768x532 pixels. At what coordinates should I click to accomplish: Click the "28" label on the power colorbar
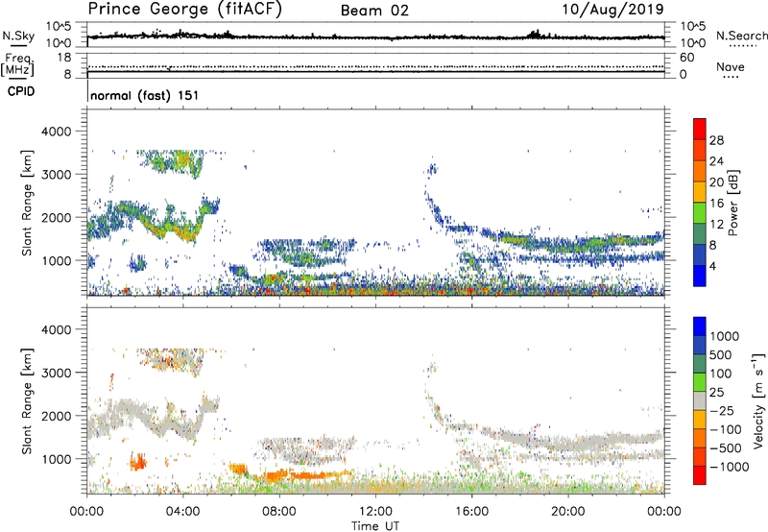coord(716,140)
